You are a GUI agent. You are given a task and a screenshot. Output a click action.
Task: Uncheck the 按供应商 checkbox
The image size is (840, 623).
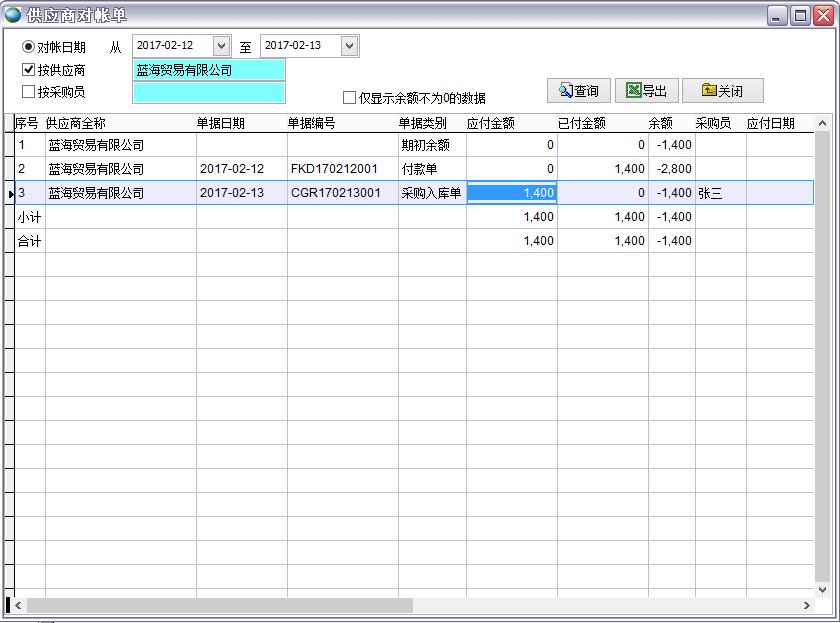pyautogui.click(x=29, y=70)
